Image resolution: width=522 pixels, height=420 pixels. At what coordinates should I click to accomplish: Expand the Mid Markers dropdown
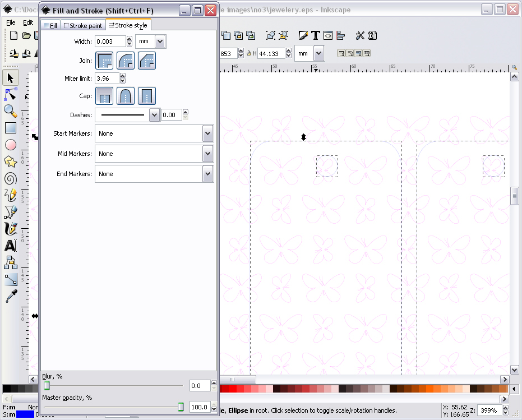tap(207, 154)
